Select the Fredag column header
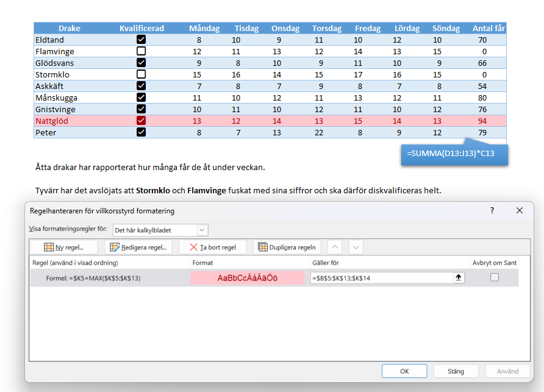 point(368,29)
